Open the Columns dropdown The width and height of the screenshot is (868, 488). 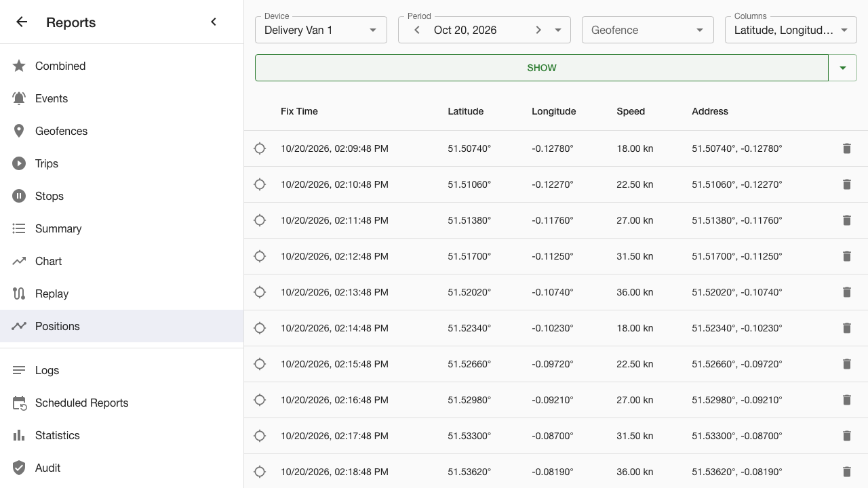click(791, 30)
